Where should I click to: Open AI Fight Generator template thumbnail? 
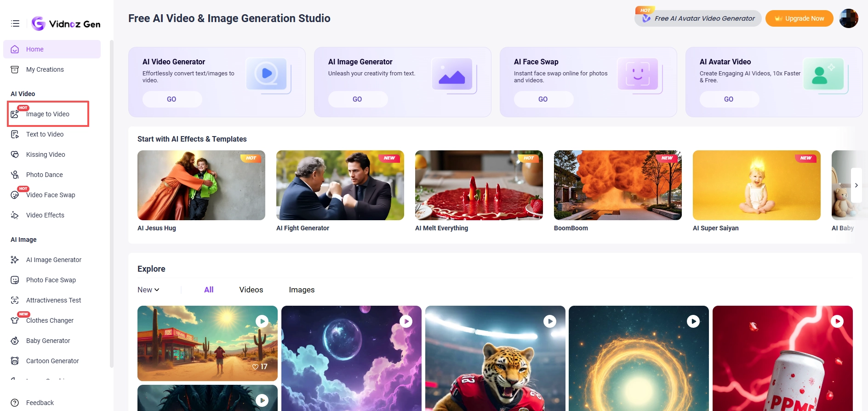click(x=340, y=185)
